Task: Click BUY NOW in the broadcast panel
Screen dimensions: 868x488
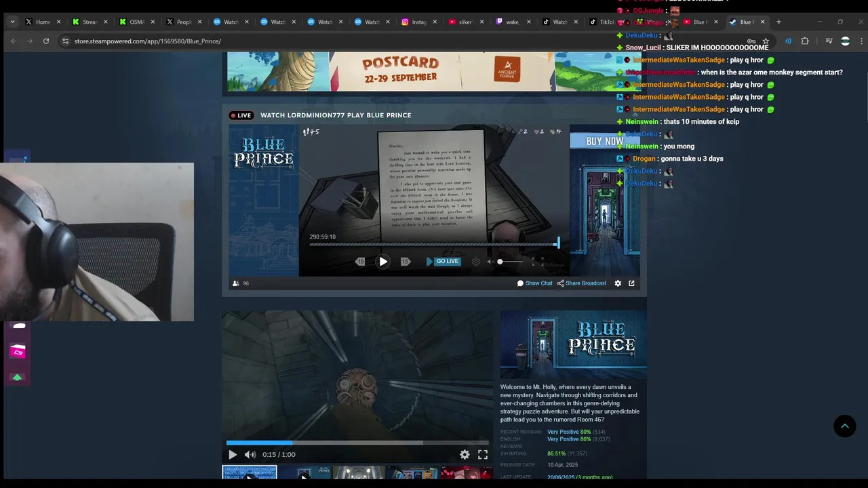Action: click(604, 141)
